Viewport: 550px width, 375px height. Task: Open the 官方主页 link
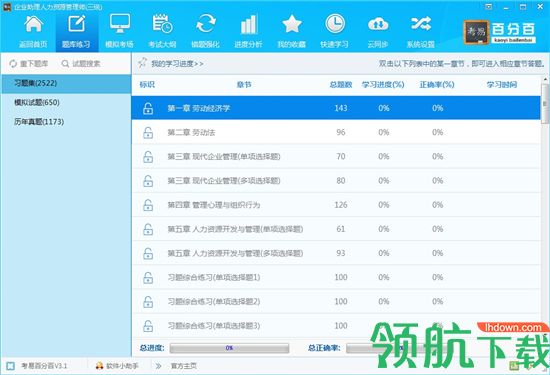click(x=184, y=366)
